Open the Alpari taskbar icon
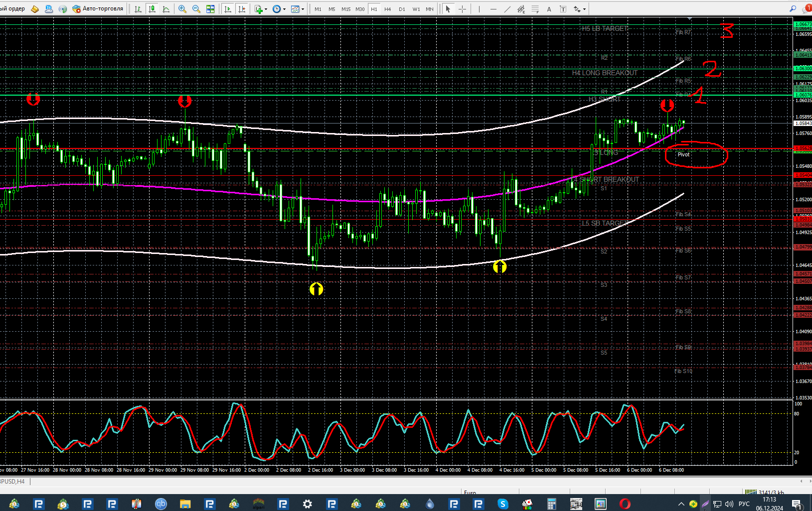The width and height of the screenshot is (812, 511). tap(259, 504)
